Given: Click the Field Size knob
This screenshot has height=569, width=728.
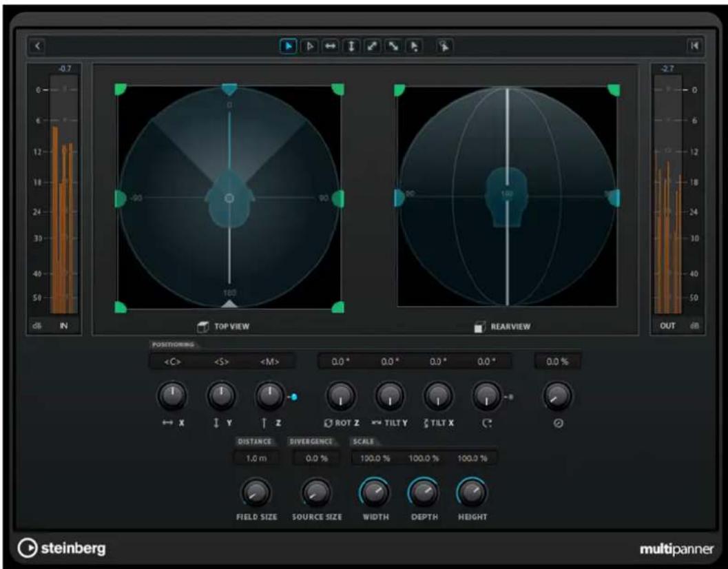Looking at the screenshot, I should coord(256,493).
